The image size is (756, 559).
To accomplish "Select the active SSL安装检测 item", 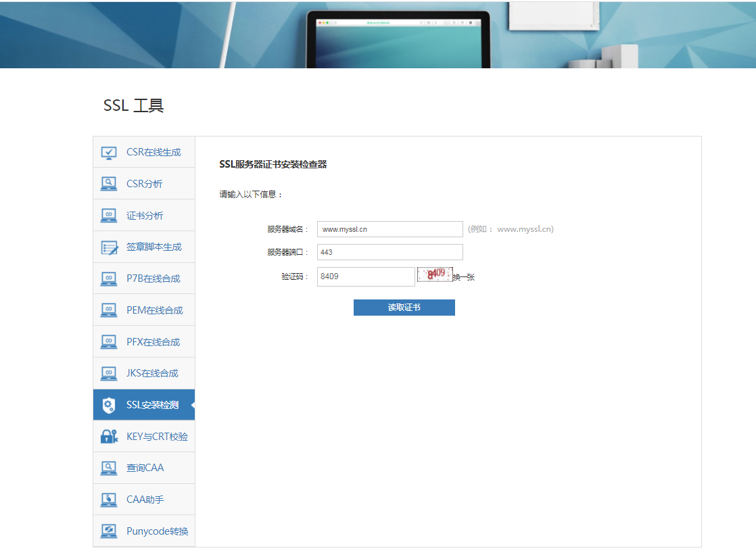I will point(144,405).
